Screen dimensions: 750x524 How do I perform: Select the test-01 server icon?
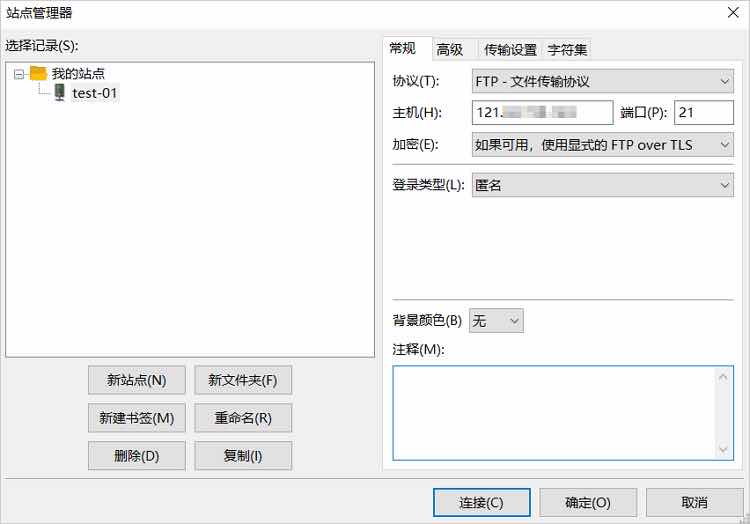tap(59, 92)
